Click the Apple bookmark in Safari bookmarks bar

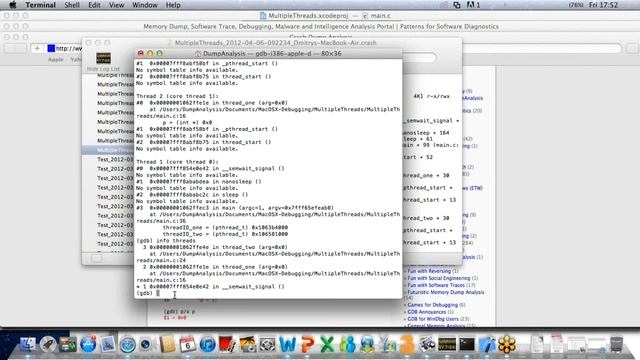point(56,60)
